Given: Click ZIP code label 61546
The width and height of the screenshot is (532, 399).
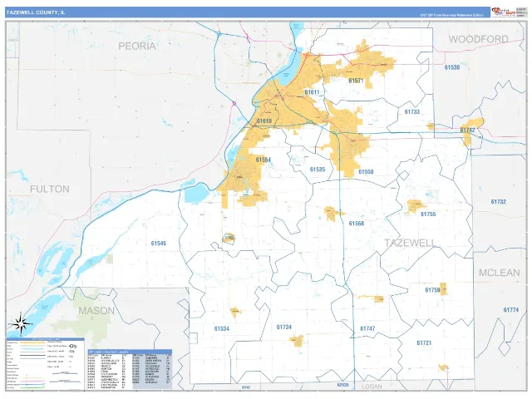Looking at the screenshot, I should click(x=159, y=244).
